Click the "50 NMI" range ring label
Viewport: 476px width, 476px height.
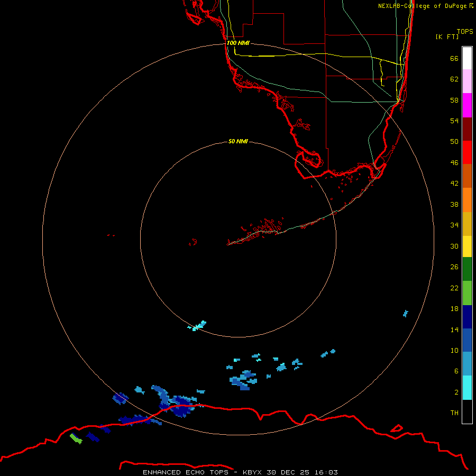coord(238,141)
